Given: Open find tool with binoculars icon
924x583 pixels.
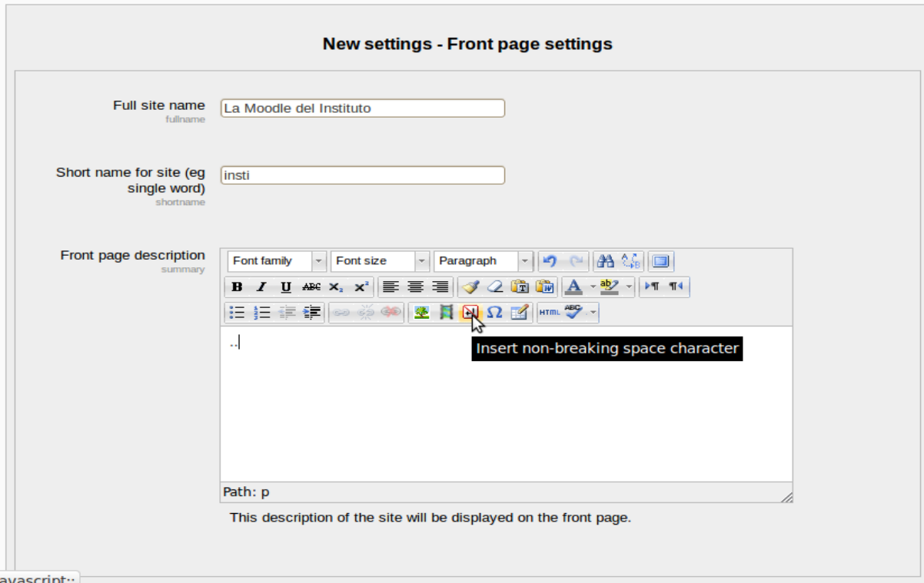Looking at the screenshot, I should tap(606, 261).
